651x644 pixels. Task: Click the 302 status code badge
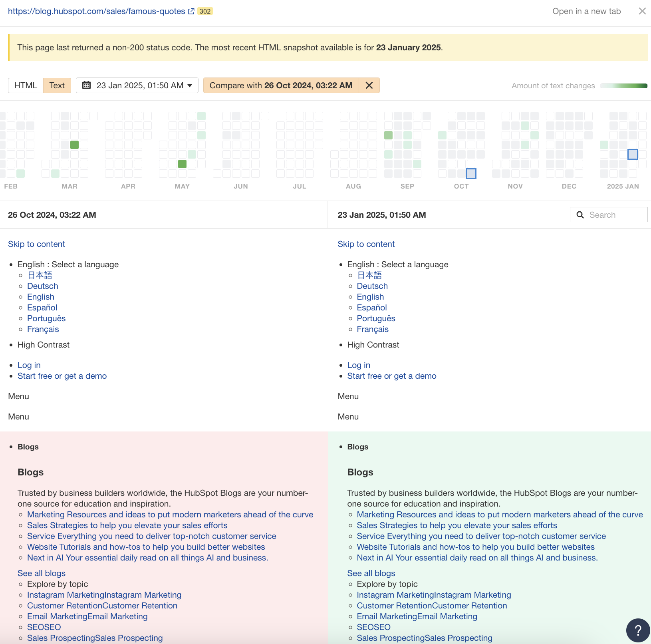(205, 11)
